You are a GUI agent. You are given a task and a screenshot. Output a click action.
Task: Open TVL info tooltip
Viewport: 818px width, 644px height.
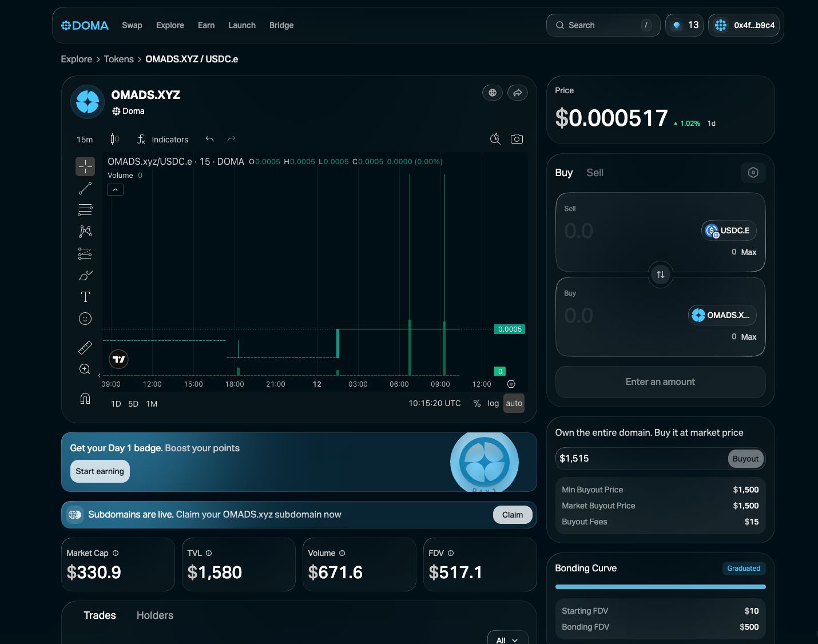[x=209, y=553]
